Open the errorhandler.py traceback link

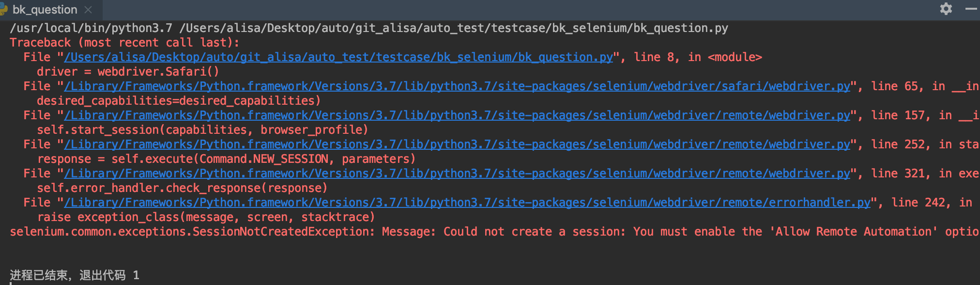467,203
